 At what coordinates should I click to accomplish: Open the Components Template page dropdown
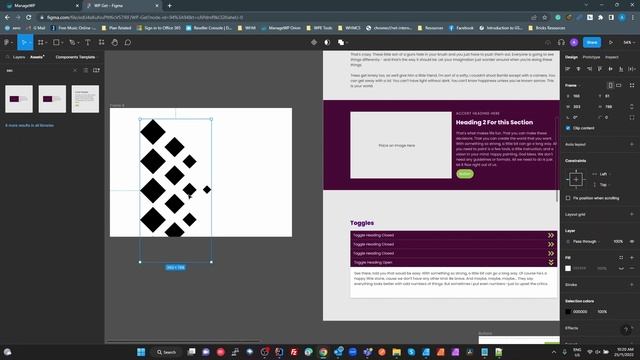[x=76, y=57]
